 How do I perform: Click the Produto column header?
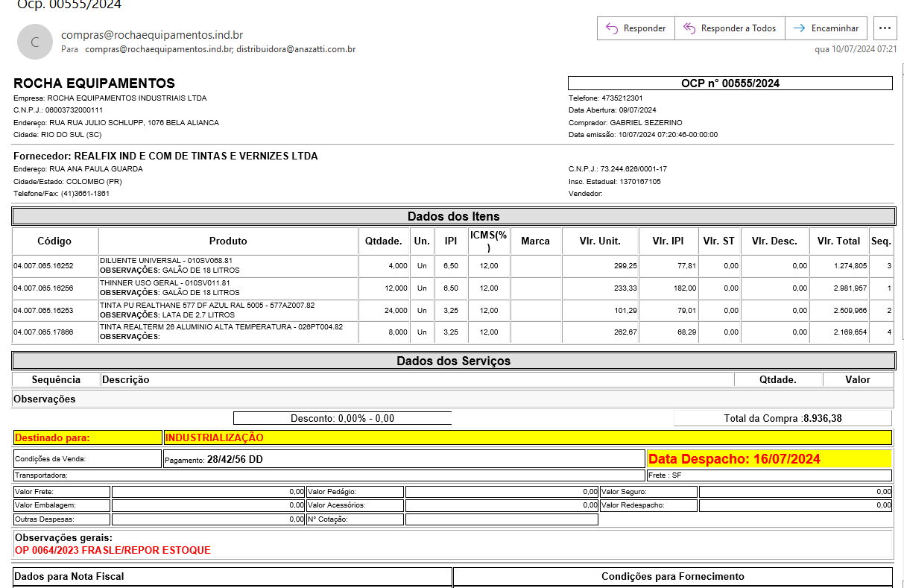228,241
